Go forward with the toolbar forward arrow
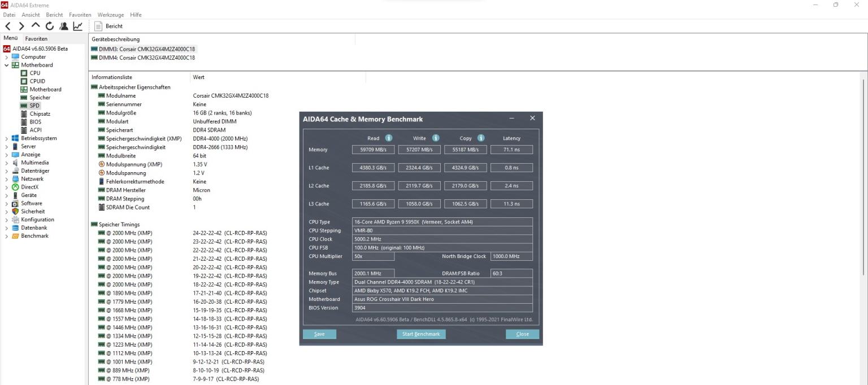Viewport: 868px width, 385px height. click(21, 26)
